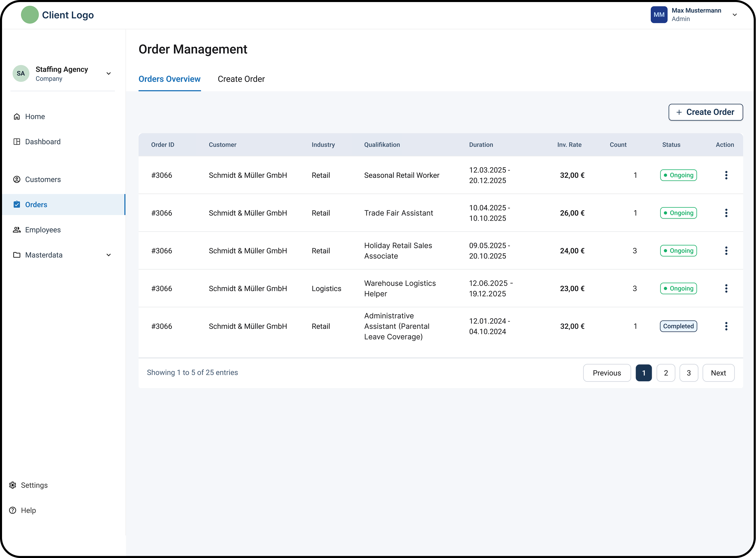Open Settings via the gear icon
This screenshot has height=558, width=756.
click(x=13, y=485)
